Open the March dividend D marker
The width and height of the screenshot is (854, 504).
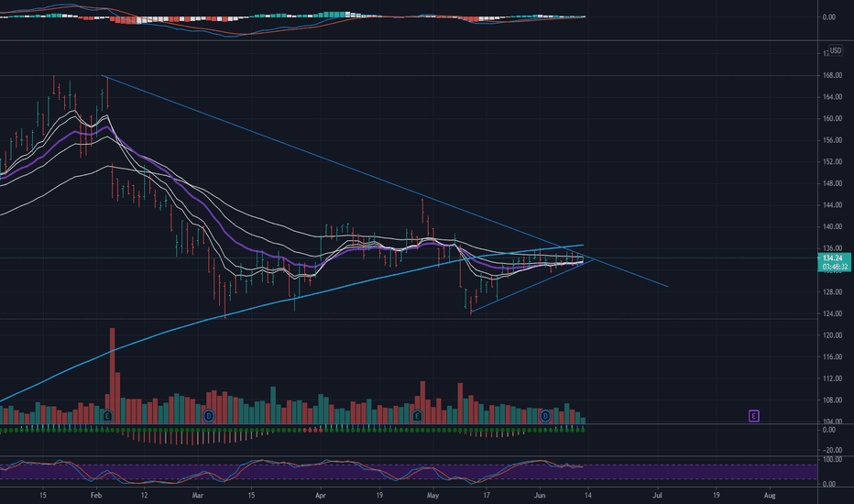coord(208,416)
